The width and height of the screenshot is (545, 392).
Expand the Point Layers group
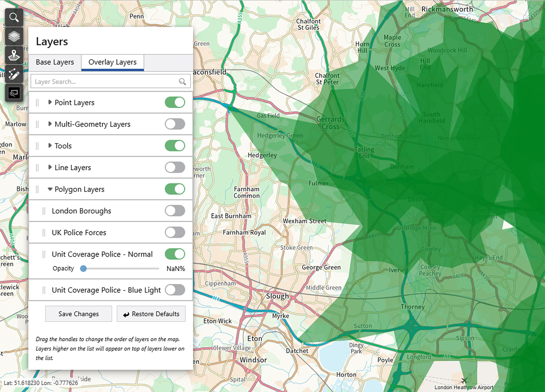point(50,102)
